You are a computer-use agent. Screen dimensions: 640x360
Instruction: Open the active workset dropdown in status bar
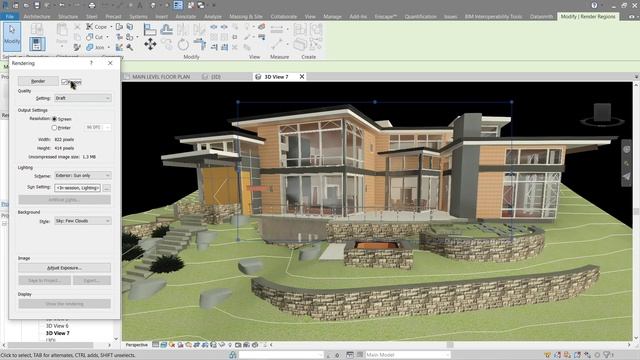[x=281, y=355]
